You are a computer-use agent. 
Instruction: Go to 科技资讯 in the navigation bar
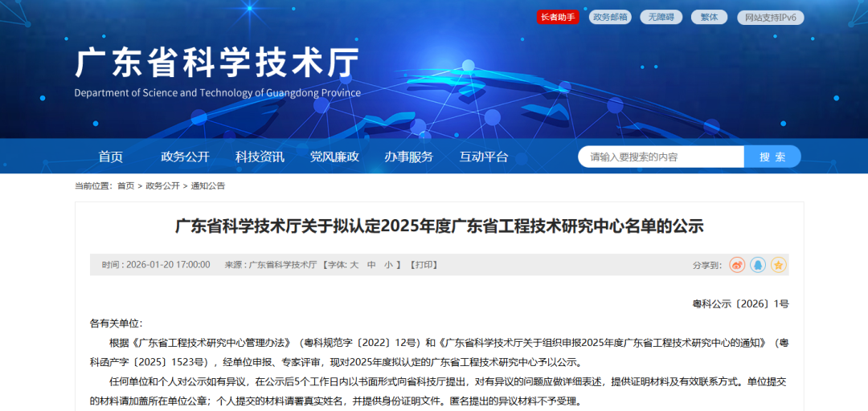tap(260, 157)
